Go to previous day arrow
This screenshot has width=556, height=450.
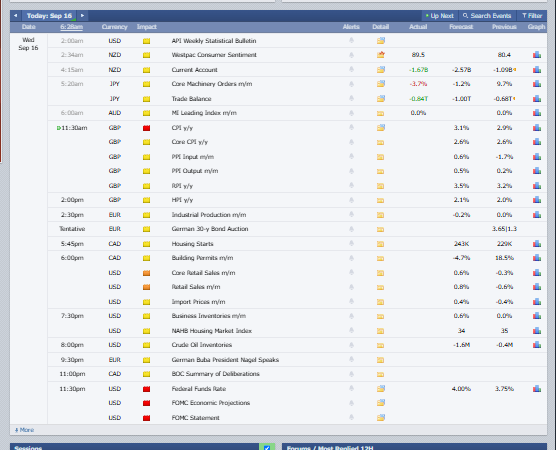click(16, 16)
